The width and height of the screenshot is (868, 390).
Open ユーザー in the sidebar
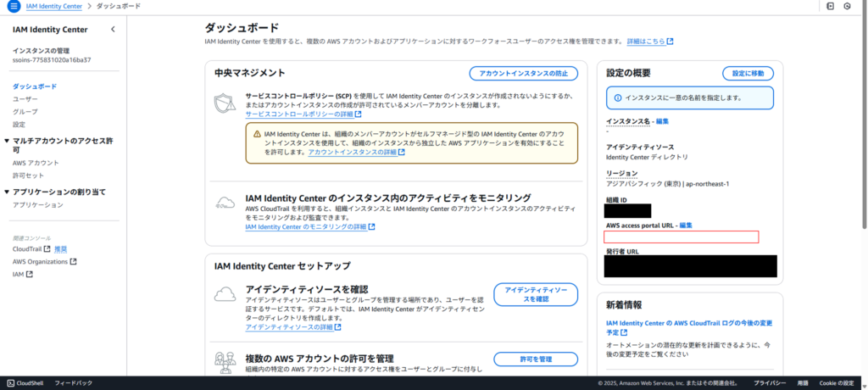(25, 99)
